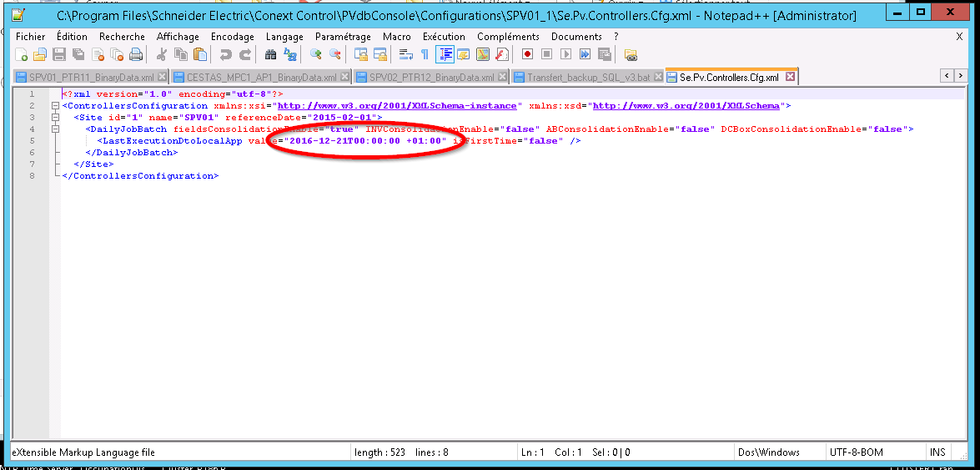Click the Zoom in magnifier icon
The height and width of the screenshot is (470, 980).
click(316, 55)
